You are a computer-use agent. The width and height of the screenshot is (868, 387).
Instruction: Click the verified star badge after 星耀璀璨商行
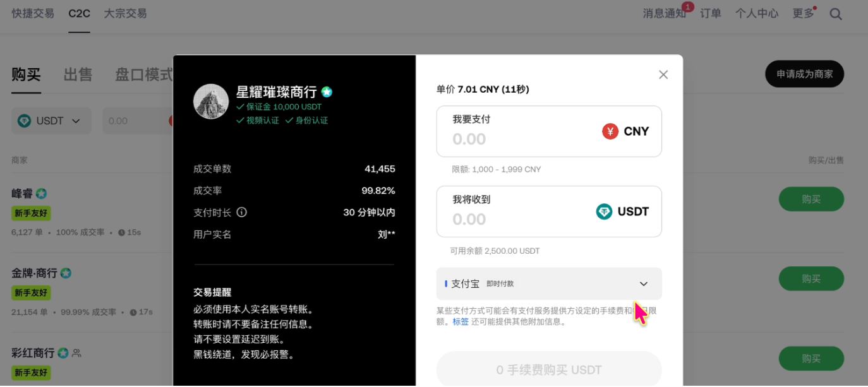pyautogui.click(x=327, y=91)
